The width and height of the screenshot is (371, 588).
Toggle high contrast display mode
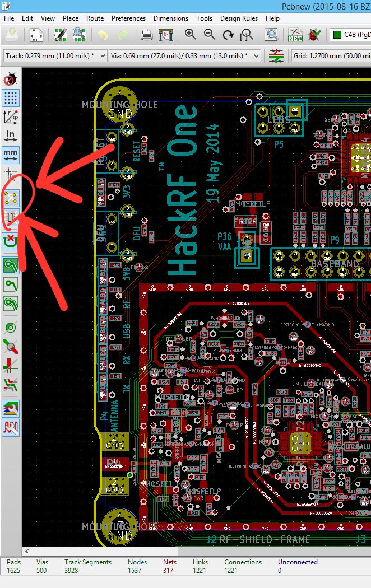[x=11, y=384]
